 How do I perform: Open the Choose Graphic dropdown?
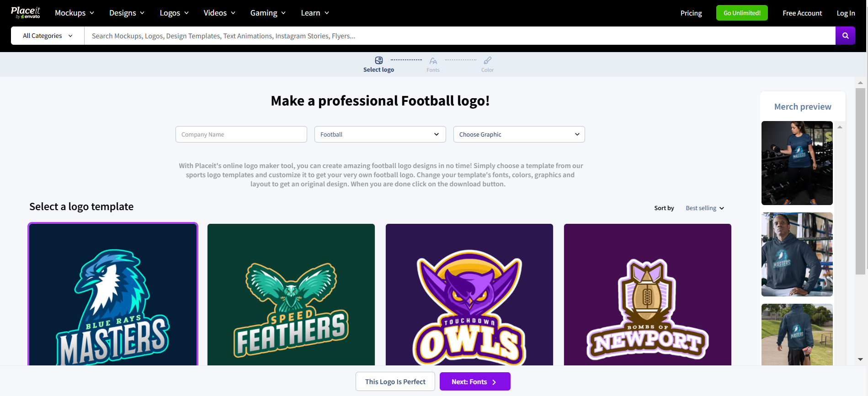pyautogui.click(x=519, y=134)
